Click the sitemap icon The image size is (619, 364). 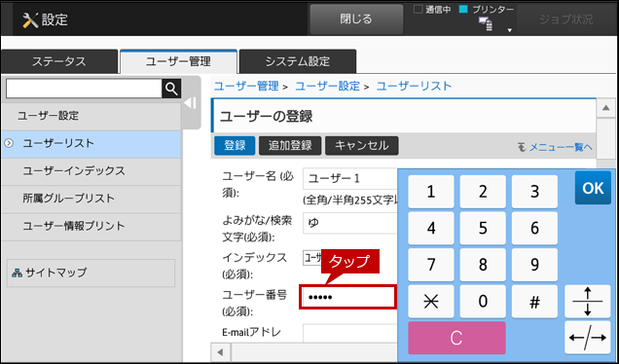[x=17, y=273]
